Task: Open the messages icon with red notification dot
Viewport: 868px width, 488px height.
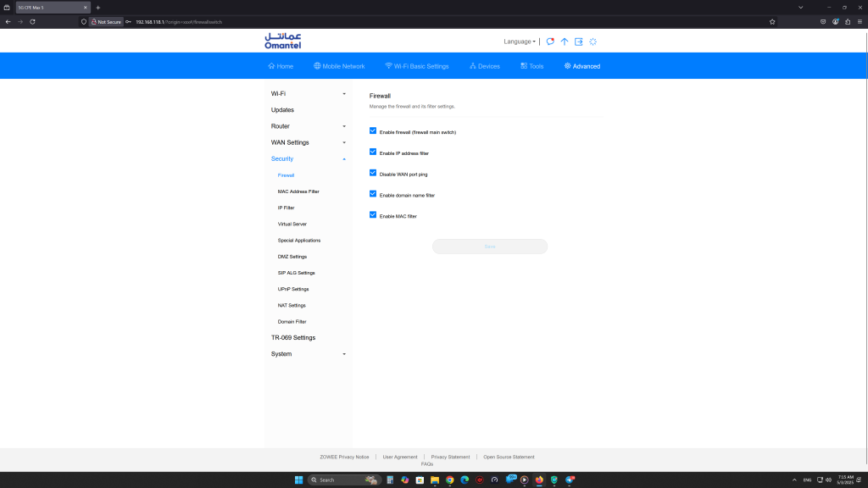Action: pyautogui.click(x=550, y=42)
